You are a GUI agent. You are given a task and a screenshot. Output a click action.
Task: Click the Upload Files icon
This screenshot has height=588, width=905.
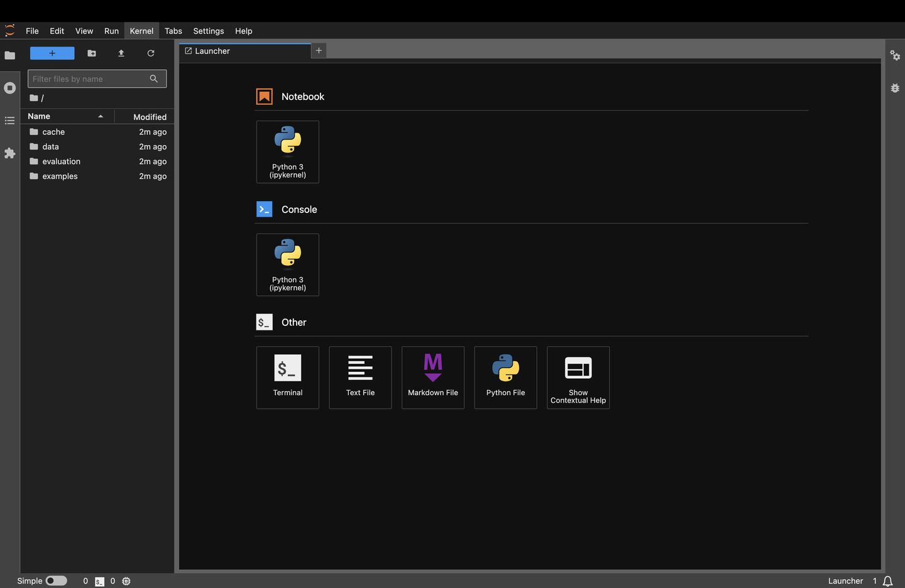click(x=121, y=53)
